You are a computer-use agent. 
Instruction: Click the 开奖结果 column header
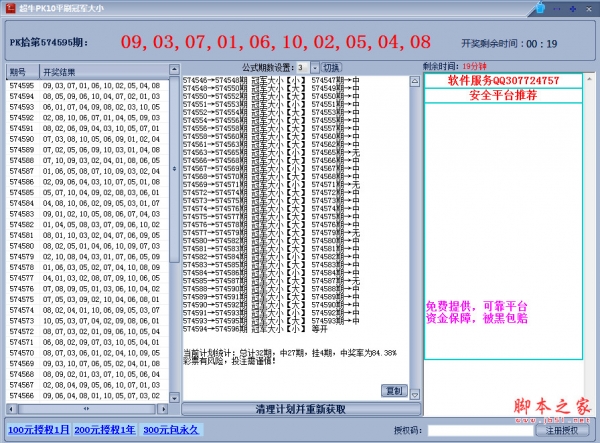(x=104, y=72)
